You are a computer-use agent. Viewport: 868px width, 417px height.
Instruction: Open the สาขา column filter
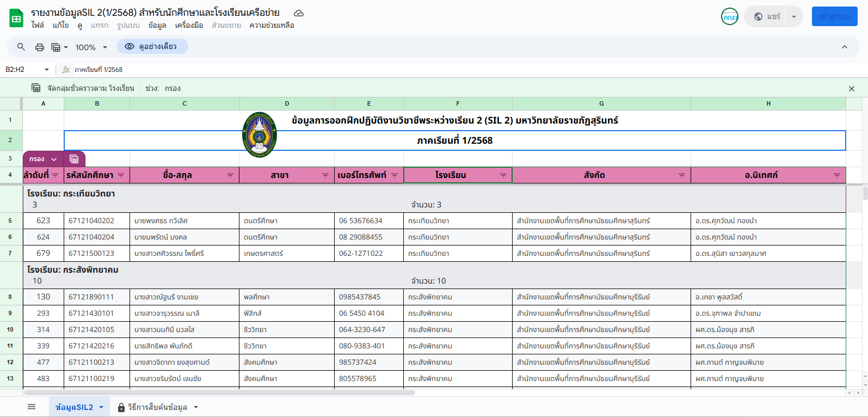[325, 175]
